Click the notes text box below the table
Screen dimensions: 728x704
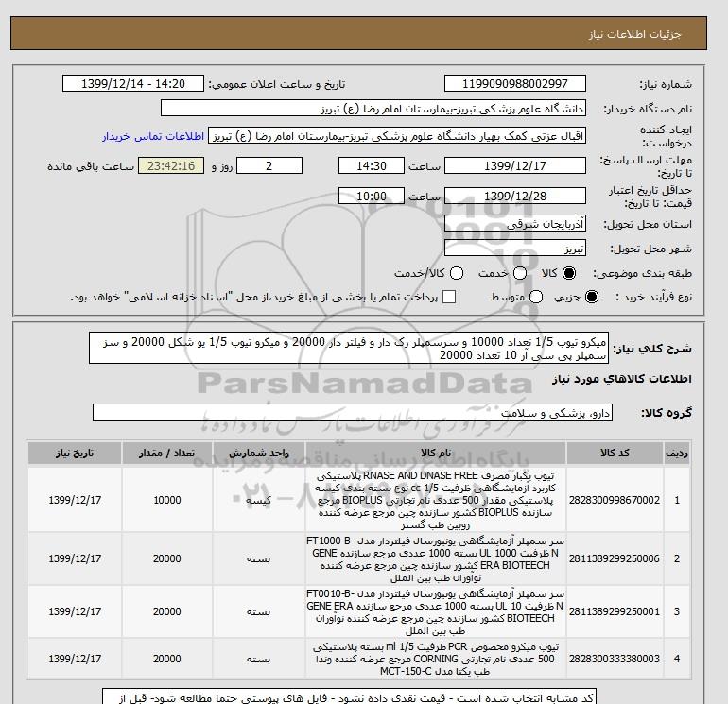tap(349, 696)
